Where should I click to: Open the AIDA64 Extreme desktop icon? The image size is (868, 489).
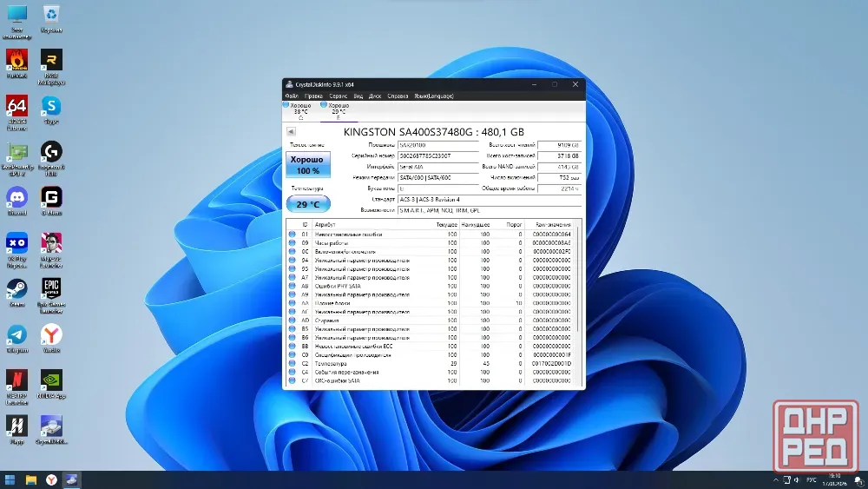point(16,113)
